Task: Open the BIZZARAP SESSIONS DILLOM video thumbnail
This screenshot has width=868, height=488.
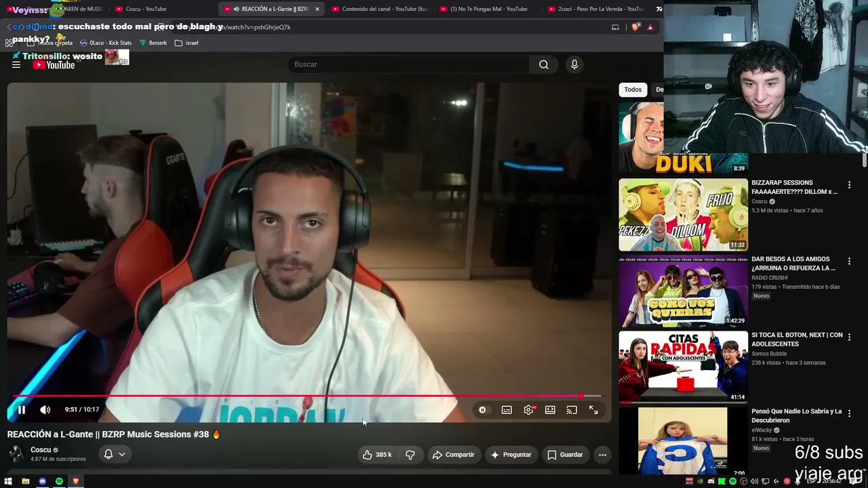Action: [x=683, y=215]
